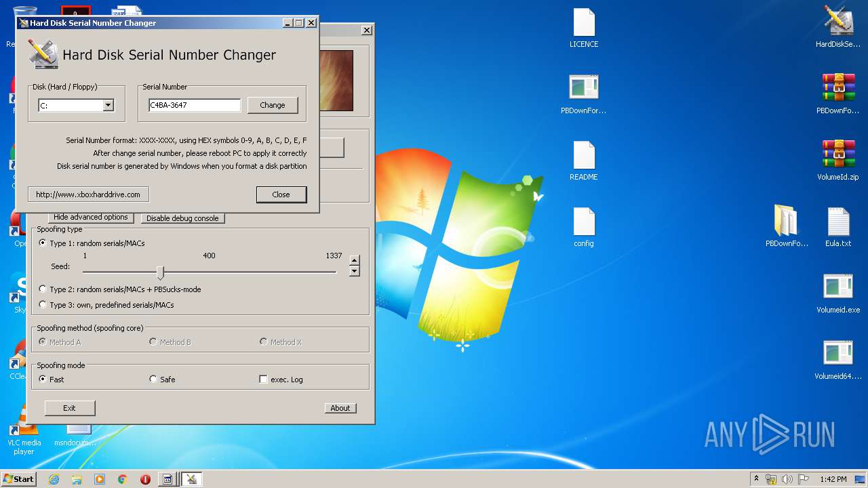The image size is (868, 488).
Task: Select Type 2: random serials/MACs + PBSucks-mode
Action: 119,289
